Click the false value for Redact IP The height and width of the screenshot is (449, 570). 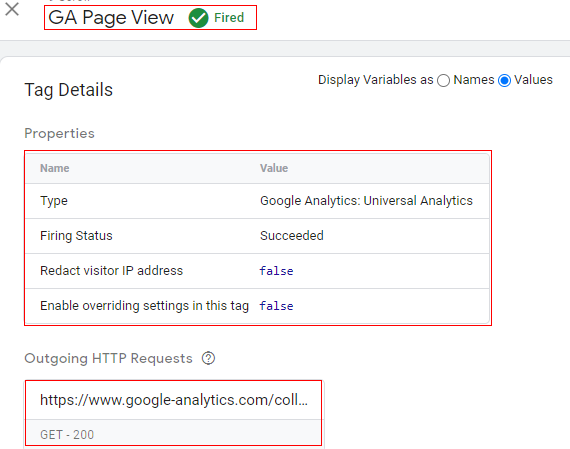pos(276,271)
